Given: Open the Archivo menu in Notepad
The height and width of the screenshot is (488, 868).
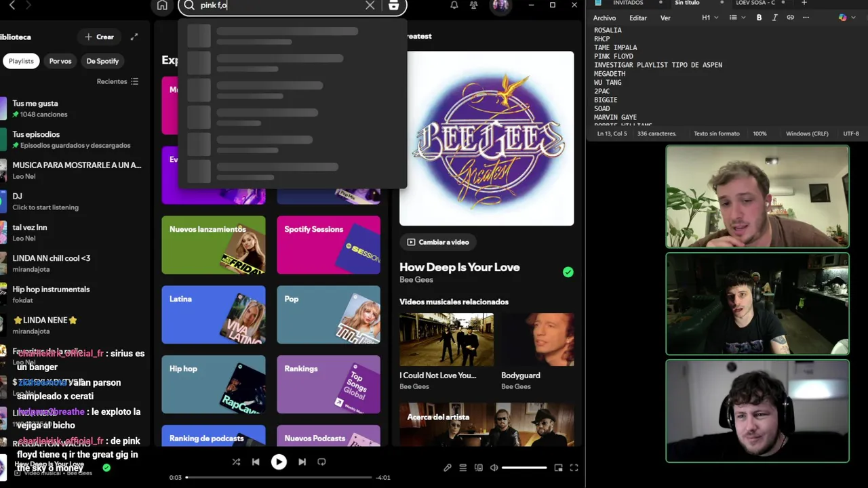Looking at the screenshot, I should tap(604, 18).
